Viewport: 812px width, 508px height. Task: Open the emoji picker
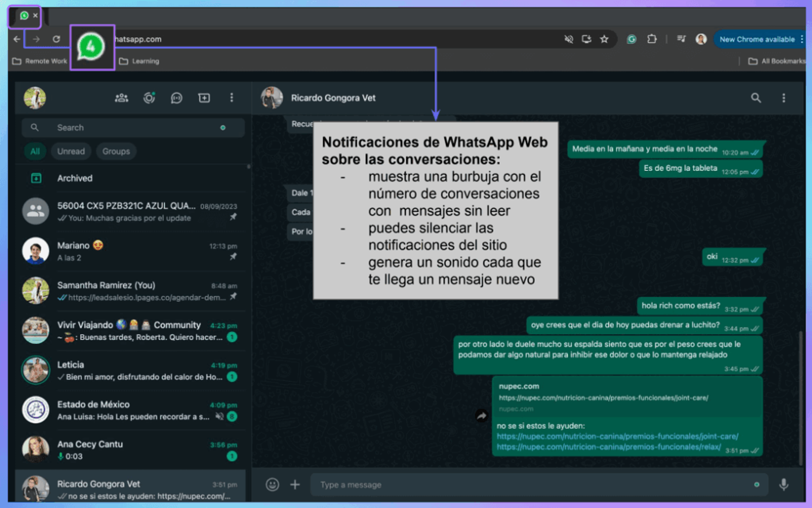click(x=272, y=485)
